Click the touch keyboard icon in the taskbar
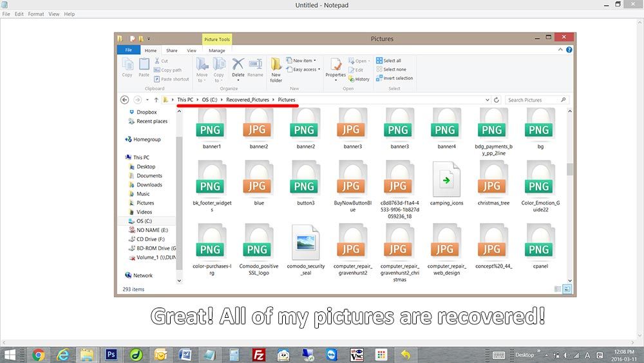Screen dimensions: 644x363 pos(498,355)
